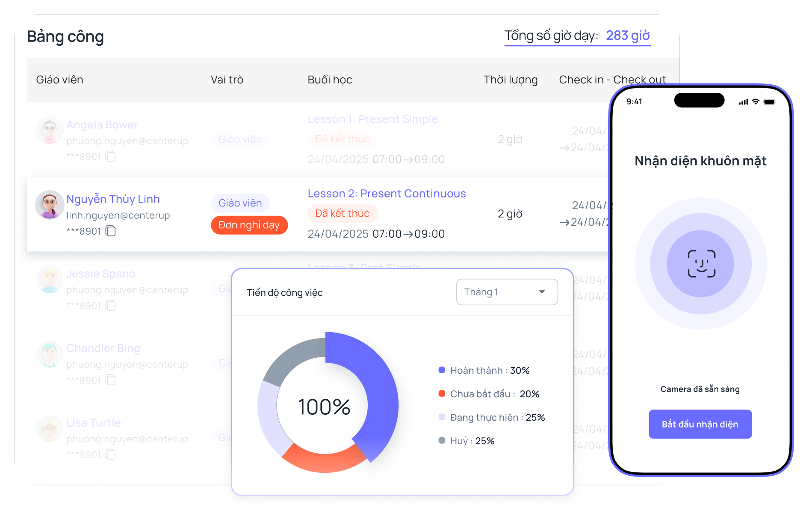The image size is (812, 513).
Task: Click Nguyễn Thùy Linh's avatar
Action: pyautogui.click(x=50, y=205)
